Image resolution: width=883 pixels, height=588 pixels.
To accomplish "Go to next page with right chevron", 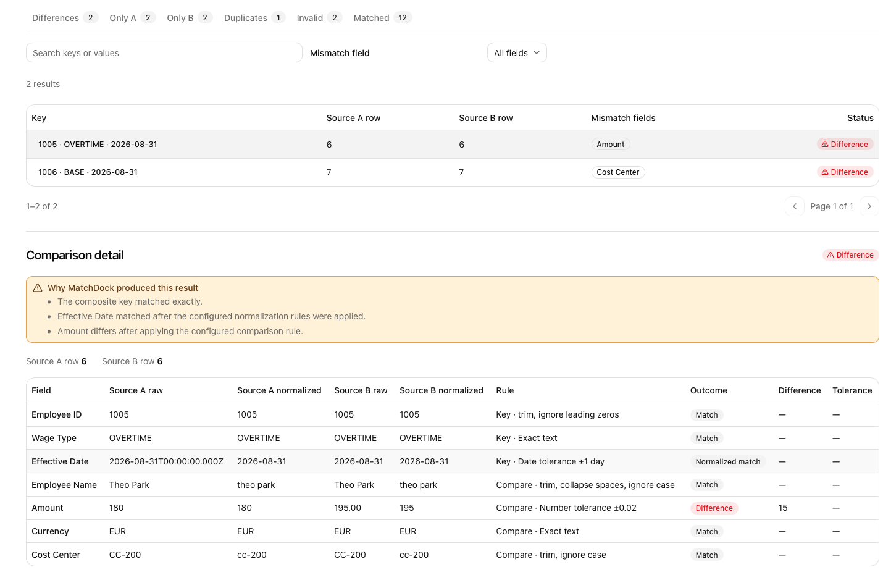I will click(x=869, y=206).
